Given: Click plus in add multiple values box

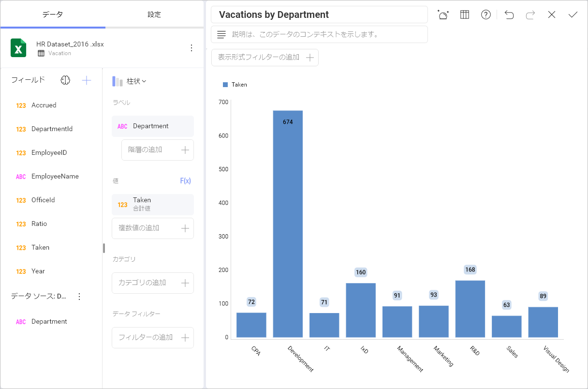Looking at the screenshot, I should pyautogui.click(x=185, y=228).
